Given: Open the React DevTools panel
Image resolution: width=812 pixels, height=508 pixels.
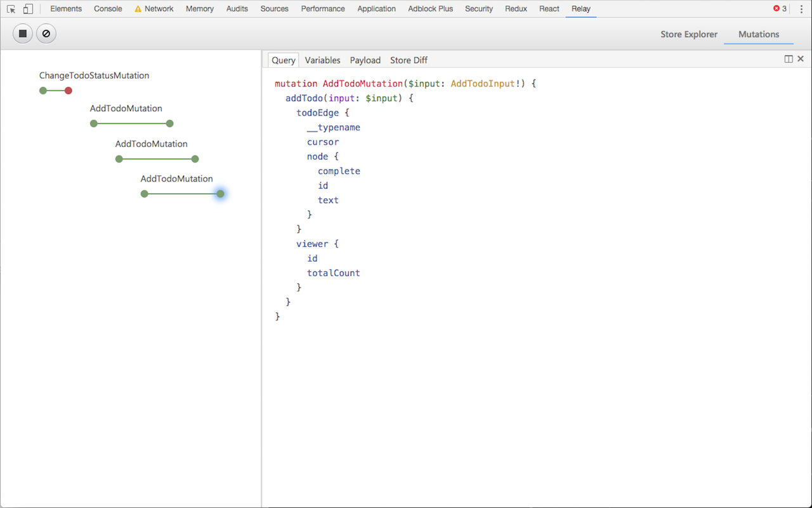Looking at the screenshot, I should 549,8.
